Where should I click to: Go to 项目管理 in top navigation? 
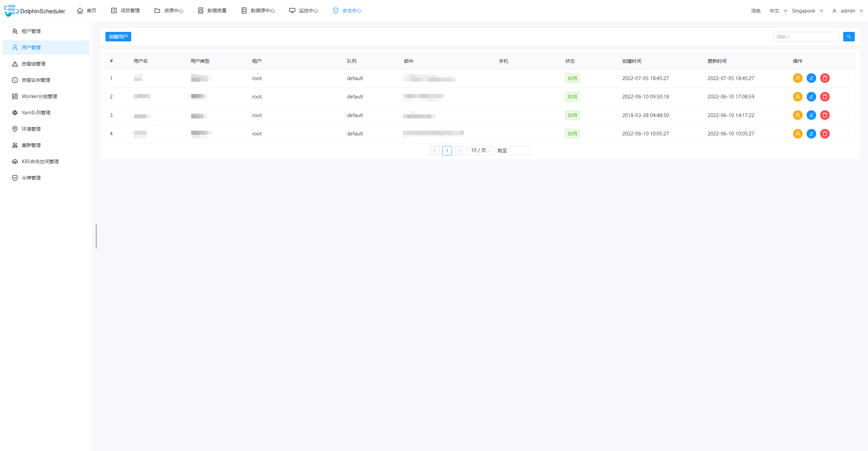[125, 11]
